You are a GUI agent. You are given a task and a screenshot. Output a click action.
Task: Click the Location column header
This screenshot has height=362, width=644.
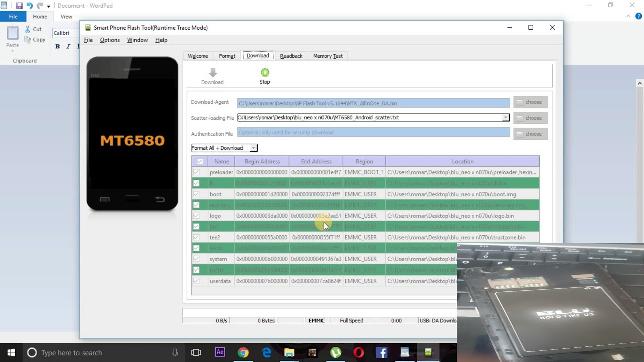click(463, 161)
